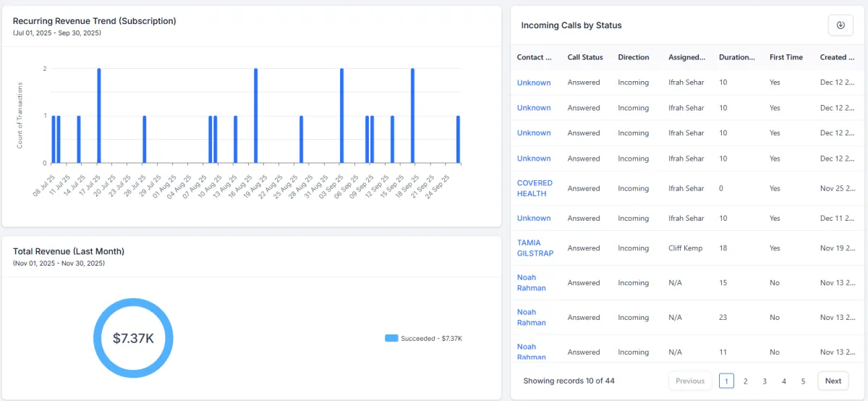Click the Created column header
This screenshot has height=401, width=868.
[x=835, y=57]
